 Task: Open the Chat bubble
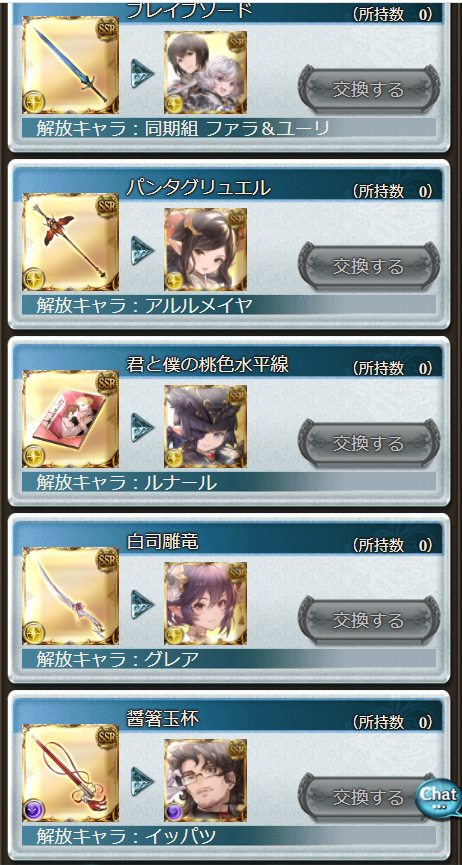point(439,797)
